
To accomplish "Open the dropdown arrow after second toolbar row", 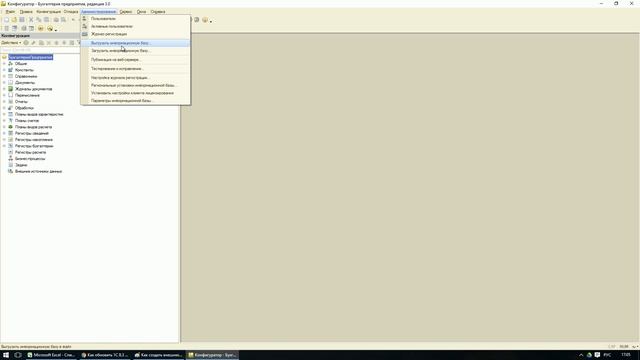I will click(x=56, y=30).
